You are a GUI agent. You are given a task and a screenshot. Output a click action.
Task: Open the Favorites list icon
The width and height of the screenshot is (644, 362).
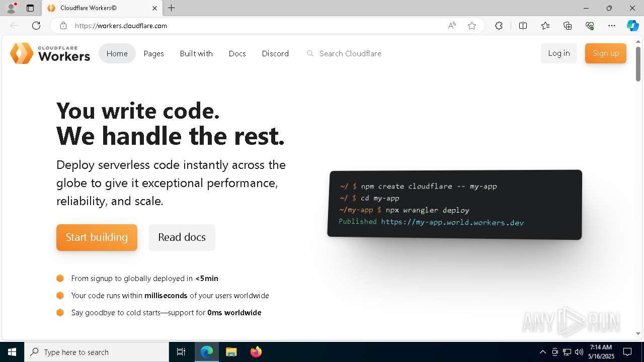tap(545, 26)
